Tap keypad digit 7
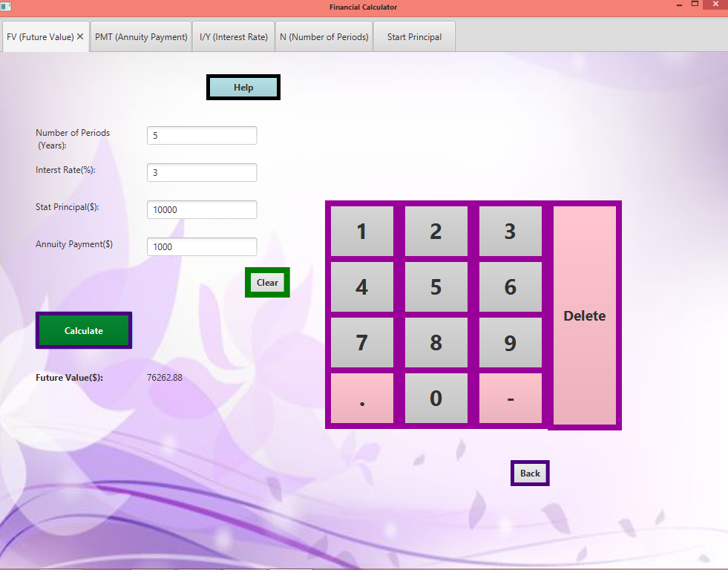The height and width of the screenshot is (570, 728). coord(361,343)
